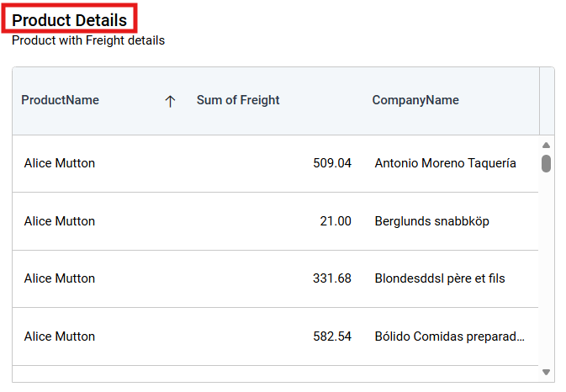Sort by the ProductName column header
The width and height of the screenshot is (566, 392).
click(61, 100)
